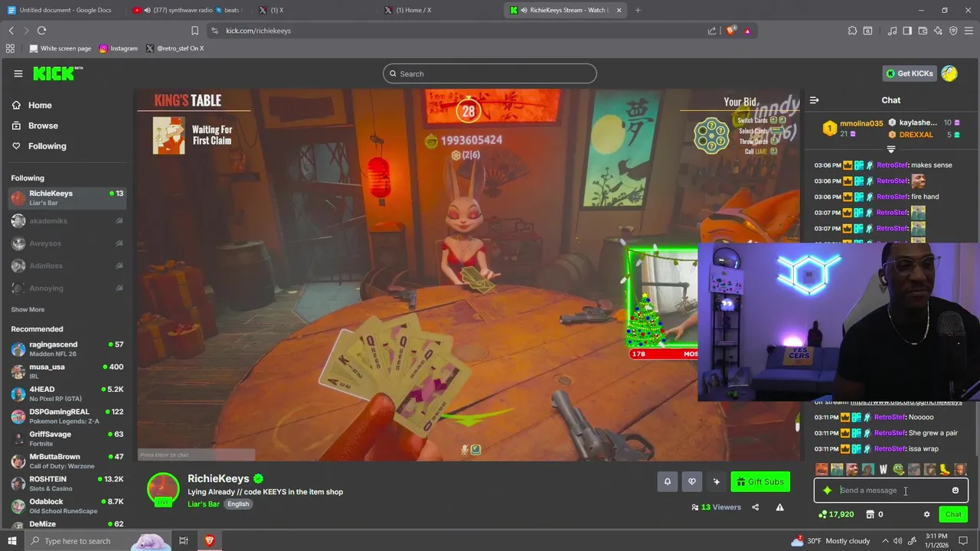Screen dimensions: 980x551
Task: Open the Brave main menu
Action: (x=969, y=31)
